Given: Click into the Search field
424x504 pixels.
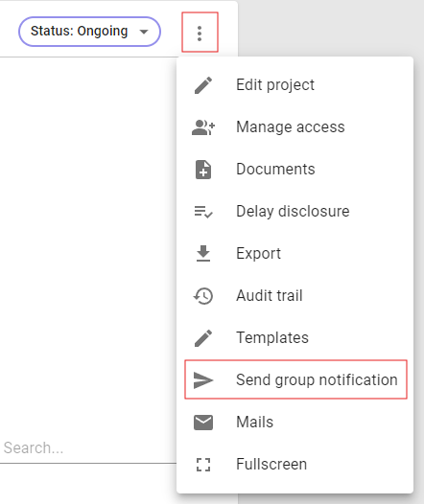Looking at the screenshot, I should 88,448.
